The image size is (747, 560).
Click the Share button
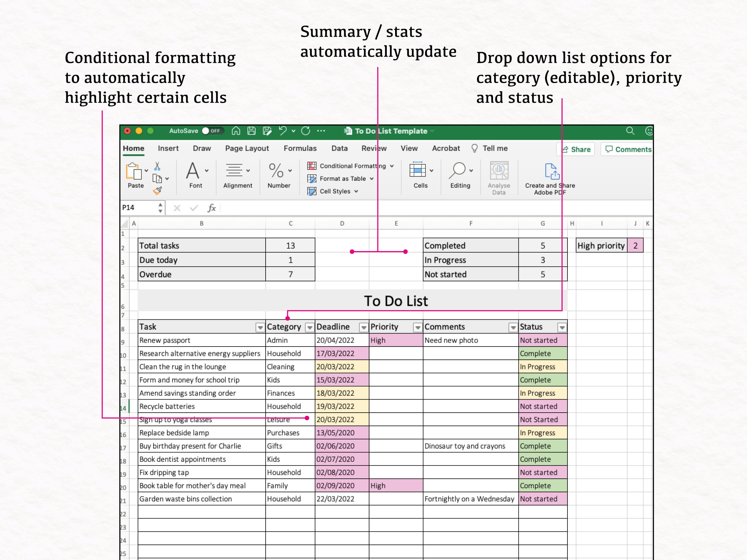[575, 149]
